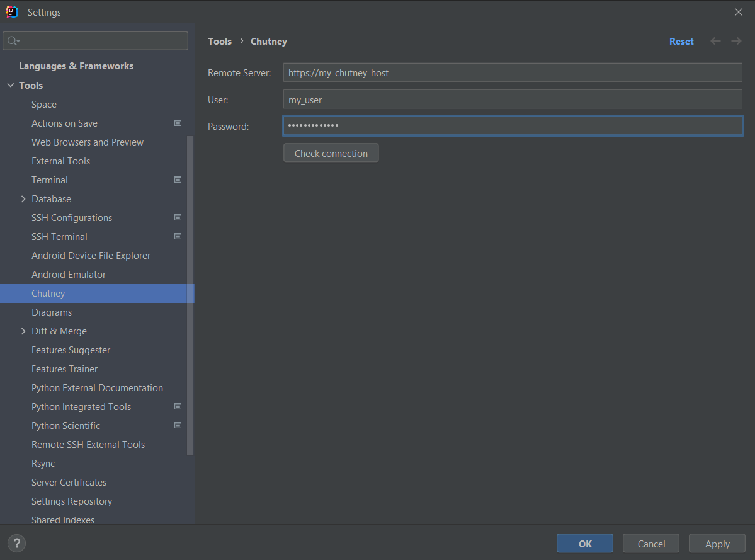Viewport: 755px width, 560px height.
Task: Open Python External Documentation settings
Action: [97, 387]
